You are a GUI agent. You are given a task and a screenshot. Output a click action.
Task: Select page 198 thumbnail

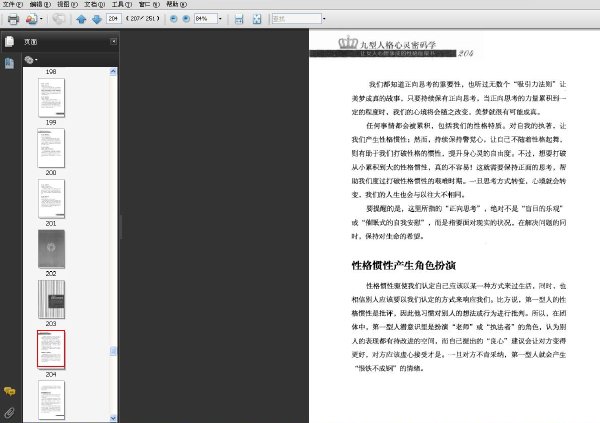coord(51,97)
